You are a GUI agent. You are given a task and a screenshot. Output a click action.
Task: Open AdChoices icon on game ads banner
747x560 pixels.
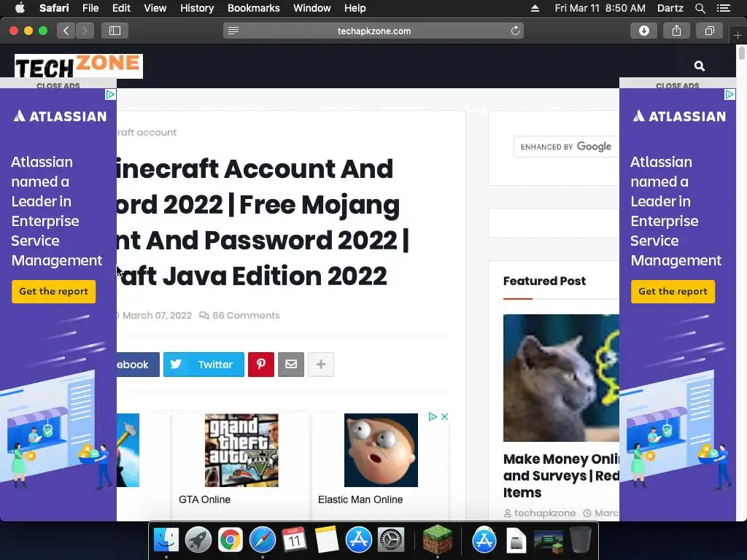point(433,416)
